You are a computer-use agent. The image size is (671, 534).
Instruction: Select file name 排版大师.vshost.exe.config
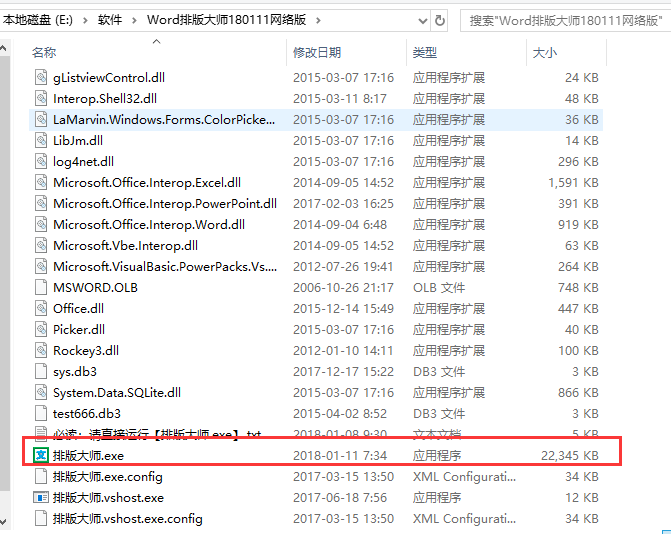coord(128,518)
